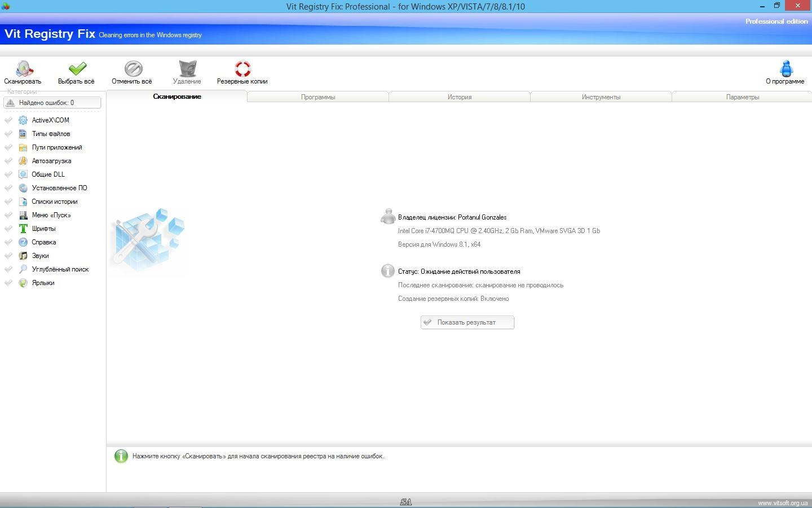Viewport: 812px width, 508px height.
Task: Switch to the Сканирование tab
Action: pos(177,97)
